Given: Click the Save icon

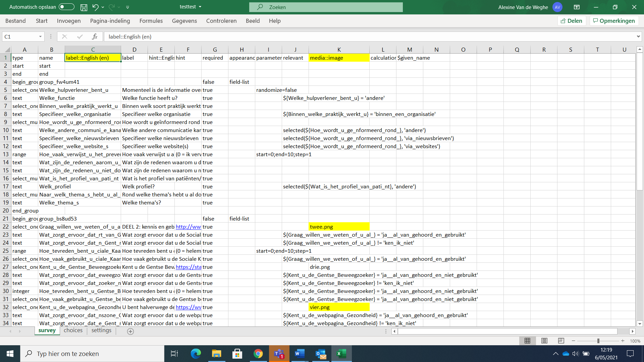Looking at the screenshot, I should point(84,7).
